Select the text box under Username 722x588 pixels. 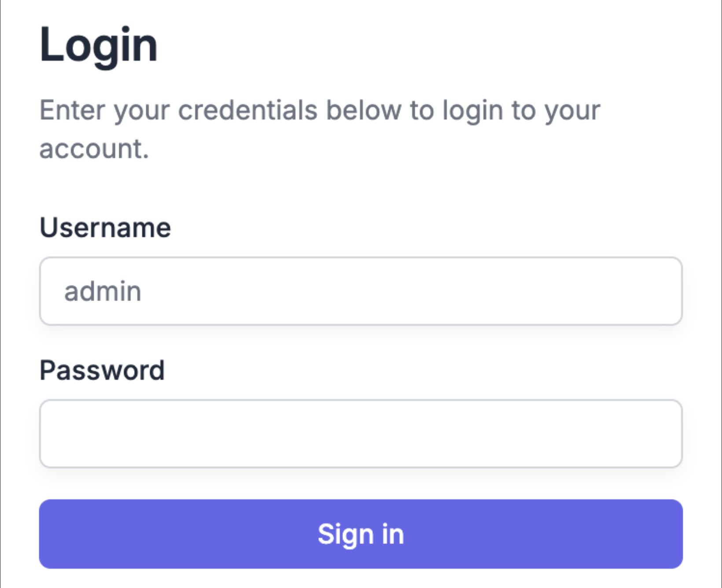tap(361, 291)
